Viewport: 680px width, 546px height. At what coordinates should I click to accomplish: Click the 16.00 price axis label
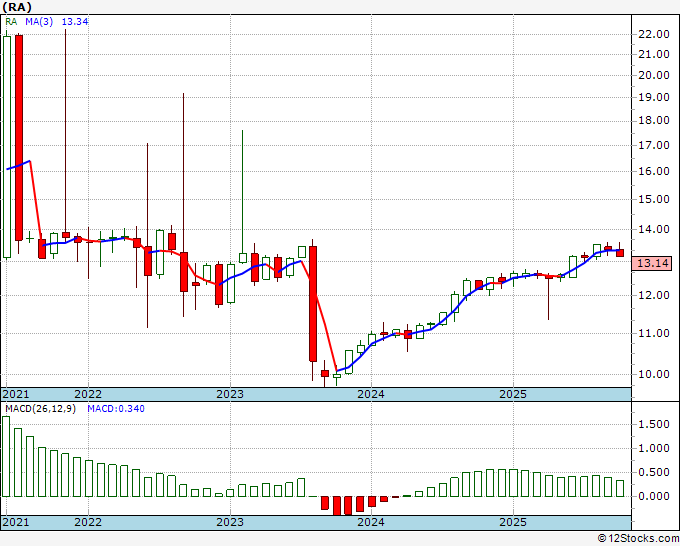tap(654, 171)
